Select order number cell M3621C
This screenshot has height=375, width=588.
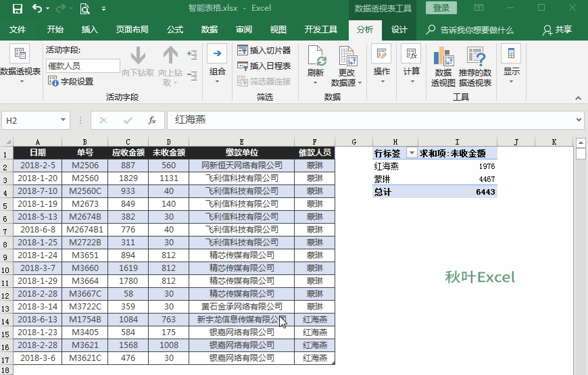[x=84, y=357]
